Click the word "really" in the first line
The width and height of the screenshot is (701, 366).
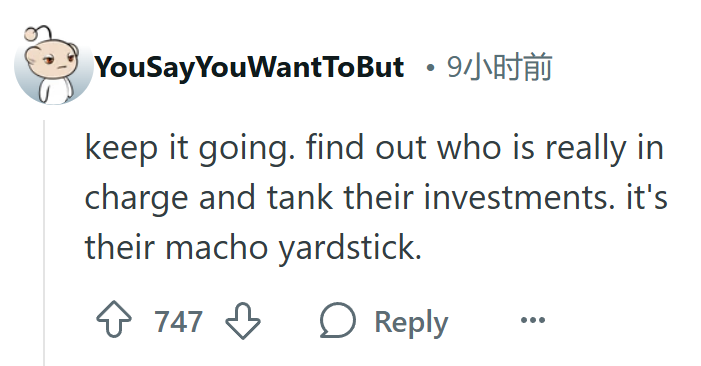pos(585,149)
